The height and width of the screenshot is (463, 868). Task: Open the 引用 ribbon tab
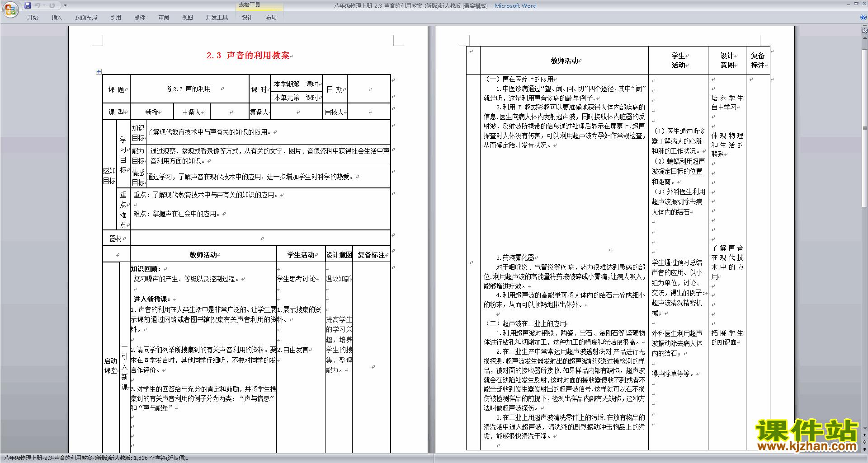[116, 18]
